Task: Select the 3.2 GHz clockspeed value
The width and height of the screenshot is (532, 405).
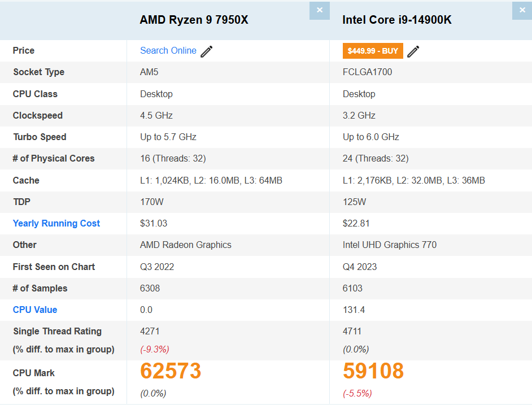Action: coord(359,115)
